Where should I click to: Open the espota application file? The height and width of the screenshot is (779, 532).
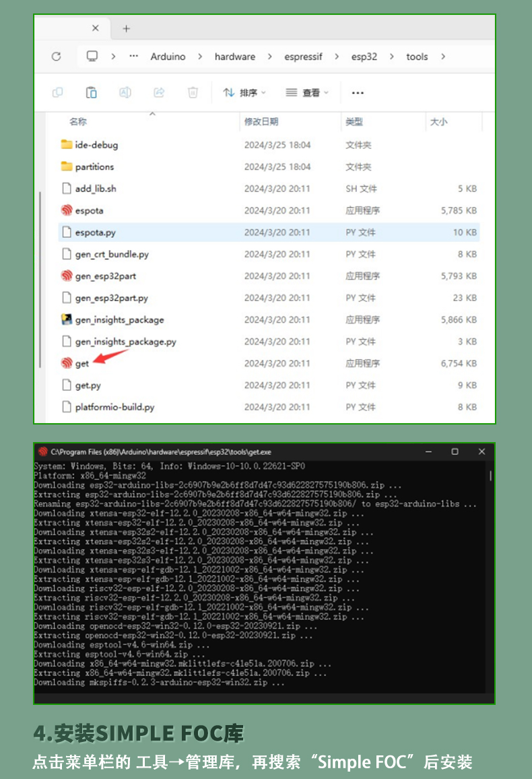click(x=89, y=210)
